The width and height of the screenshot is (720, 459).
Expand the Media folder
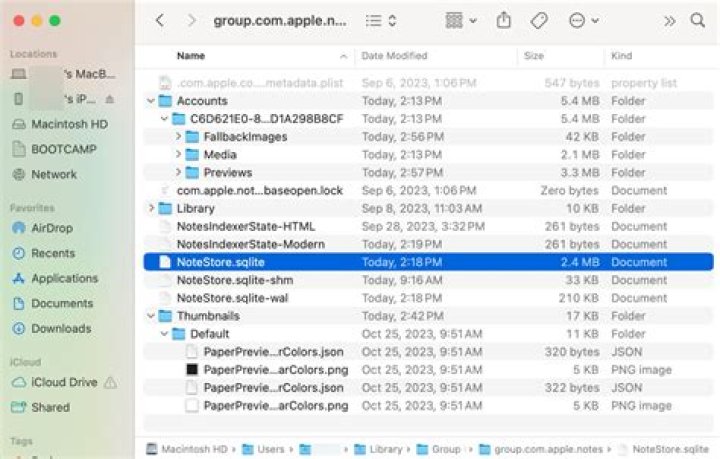[179, 154]
